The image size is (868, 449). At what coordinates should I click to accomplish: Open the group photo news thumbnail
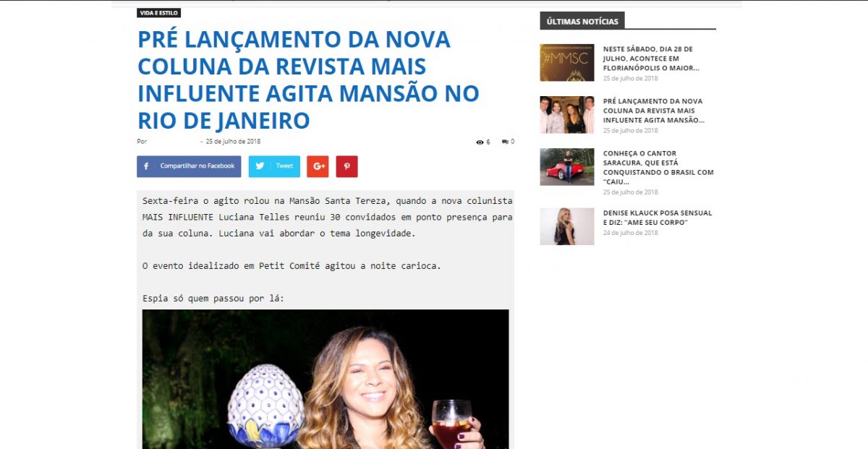567,115
